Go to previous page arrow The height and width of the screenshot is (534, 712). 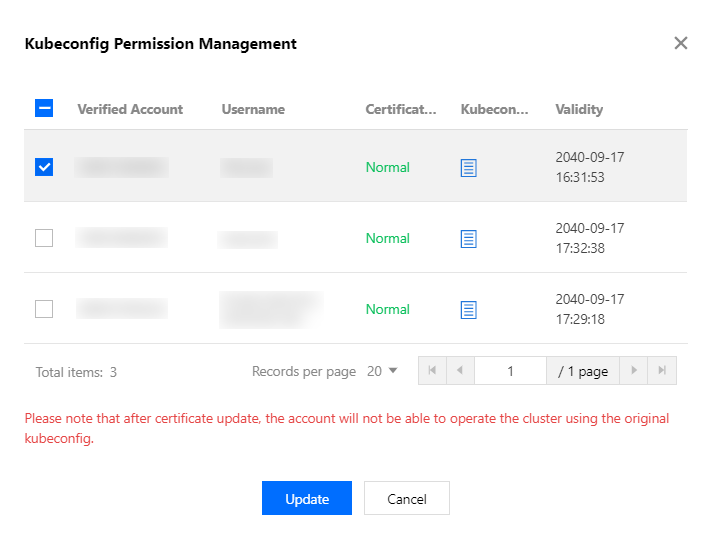pos(460,371)
